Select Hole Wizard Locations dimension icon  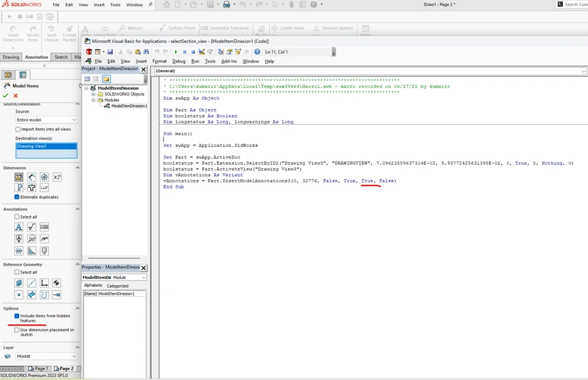point(31,187)
